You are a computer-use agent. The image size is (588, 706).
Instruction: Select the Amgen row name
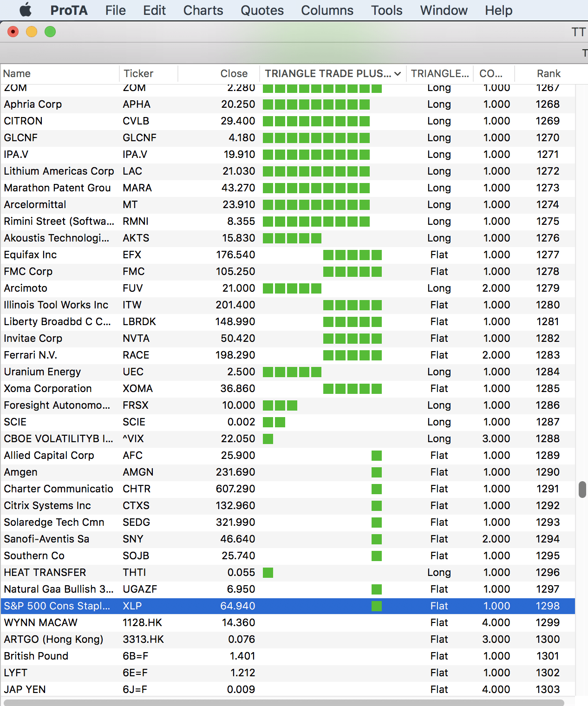tap(20, 472)
